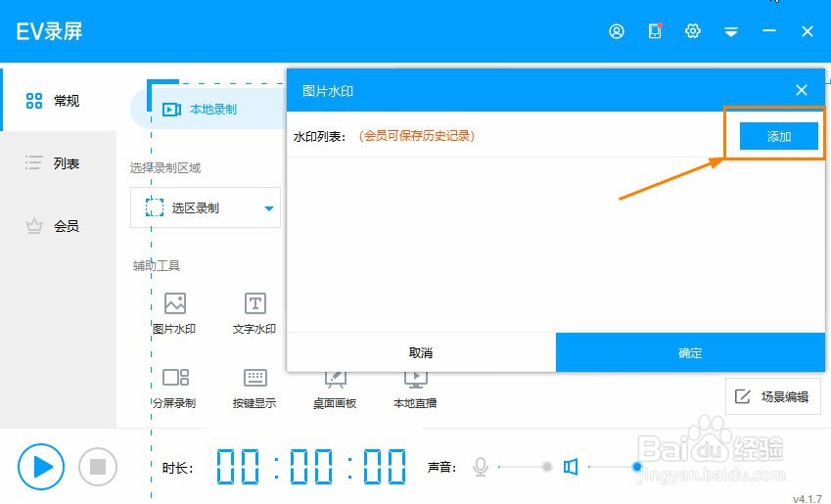Switch to the 常规 sidebar tab
The image size is (831, 504).
pyautogui.click(x=59, y=100)
